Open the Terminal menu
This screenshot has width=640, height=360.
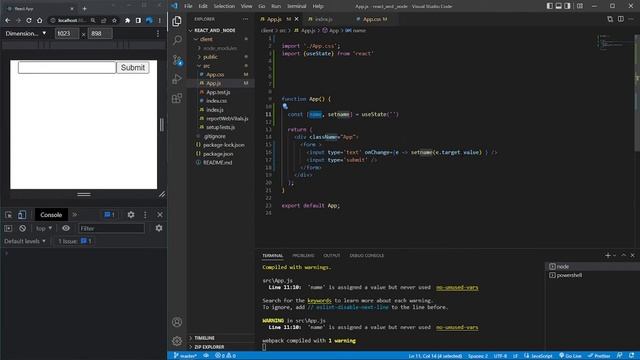point(297,6)
